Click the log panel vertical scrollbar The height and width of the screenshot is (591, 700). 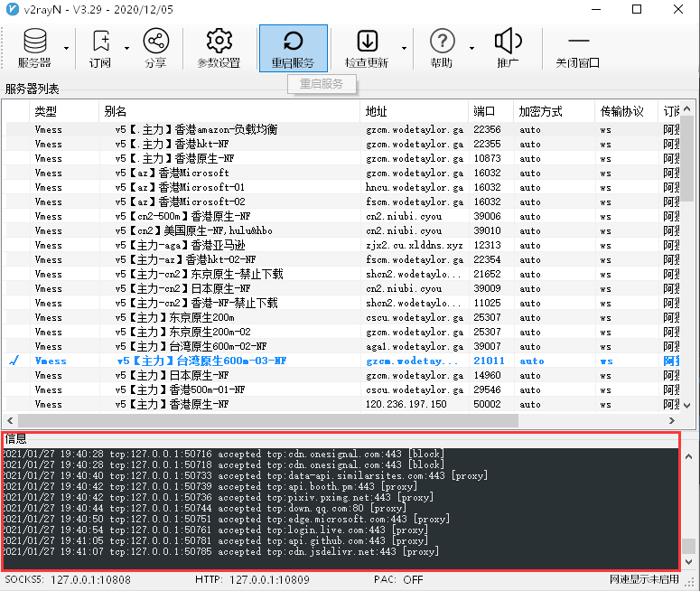tap(688, 506)
